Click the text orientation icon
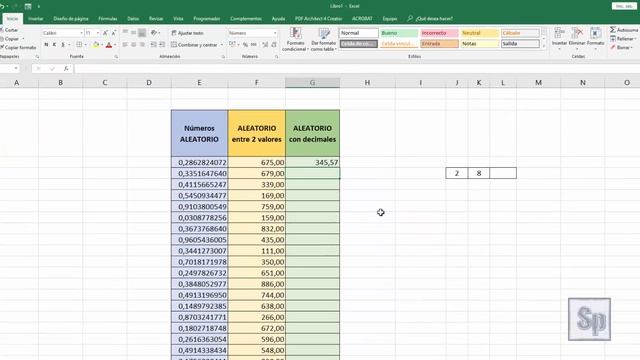The image size is (640, 360). pyautogui.click(x=153, y=33)
